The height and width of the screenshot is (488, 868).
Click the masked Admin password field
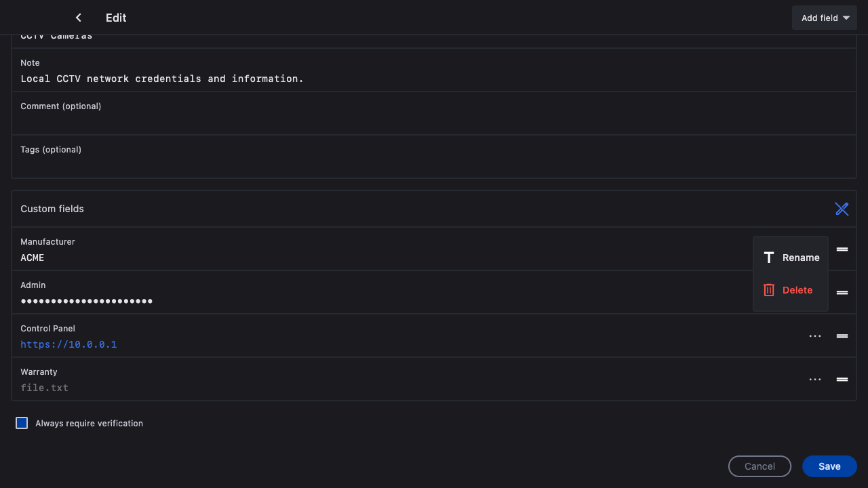click(87, 301)
